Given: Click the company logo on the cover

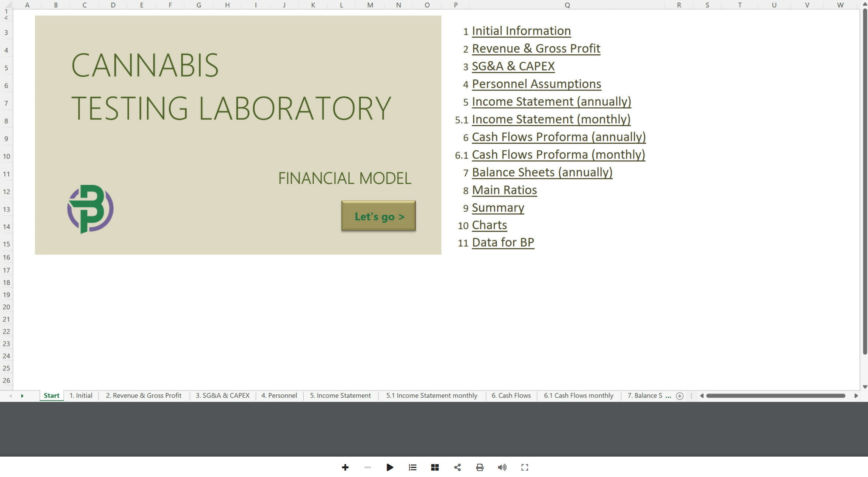Looking at the screenshot, I should click(x=90, y=209).
